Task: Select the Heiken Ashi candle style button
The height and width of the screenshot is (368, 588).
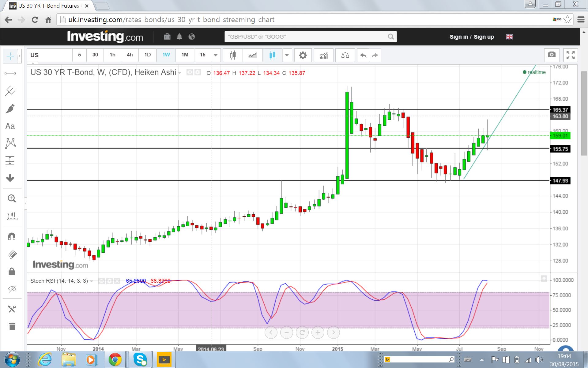Action: (x=272, y=55)
